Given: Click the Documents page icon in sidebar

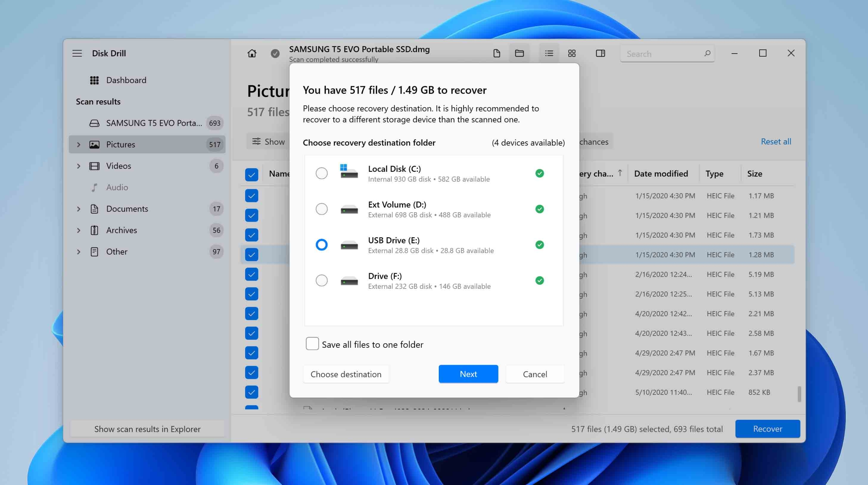Looking at the screenshot, I should pyautogui.click(x=94, y=208).
